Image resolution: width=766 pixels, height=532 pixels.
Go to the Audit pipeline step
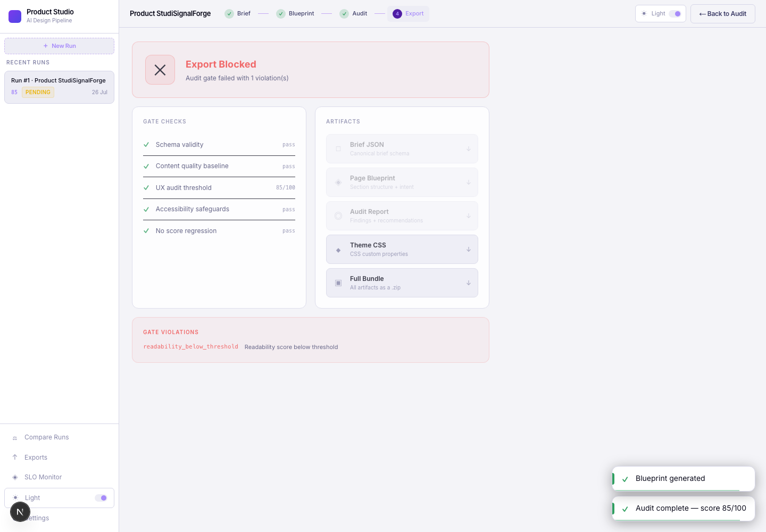coord(354,14)
